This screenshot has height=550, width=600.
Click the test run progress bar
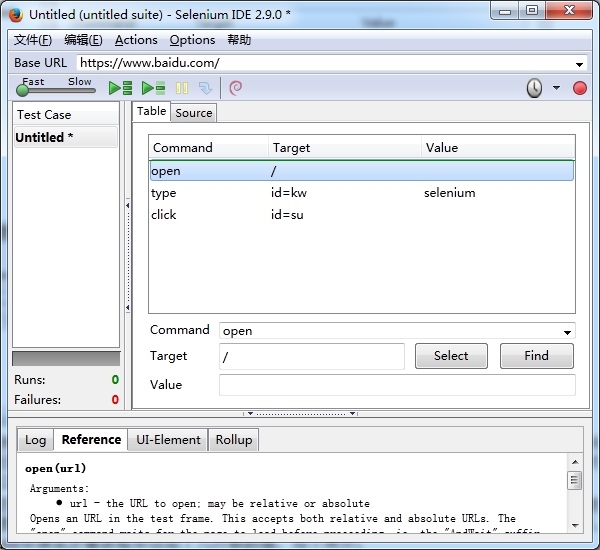(66, 359)
